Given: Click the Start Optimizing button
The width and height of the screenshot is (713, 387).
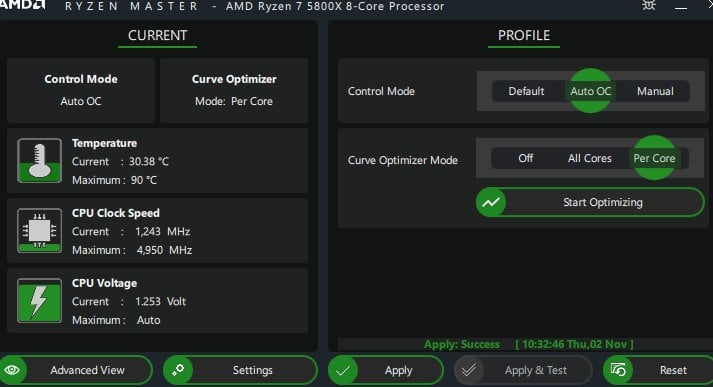Looking at the screenshot, I should (x=590, y=202).
